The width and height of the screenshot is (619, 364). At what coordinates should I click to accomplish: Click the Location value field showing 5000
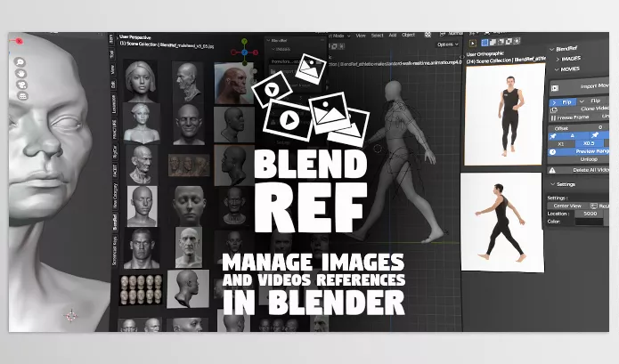coord(590,214)
